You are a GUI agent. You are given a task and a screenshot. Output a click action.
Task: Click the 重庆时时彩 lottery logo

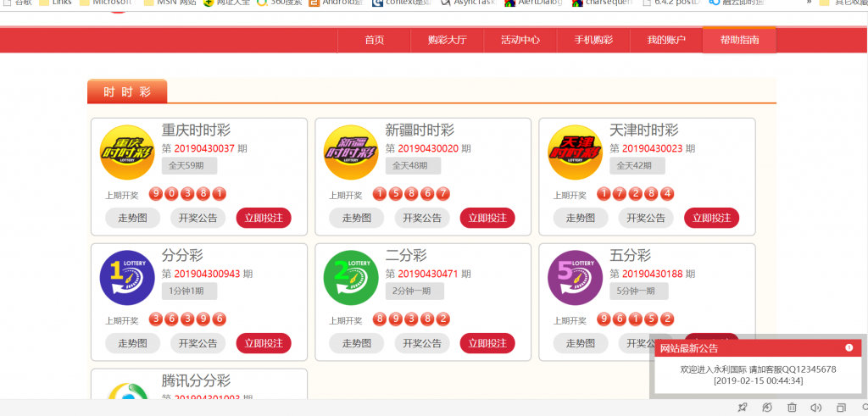[127, 153]
